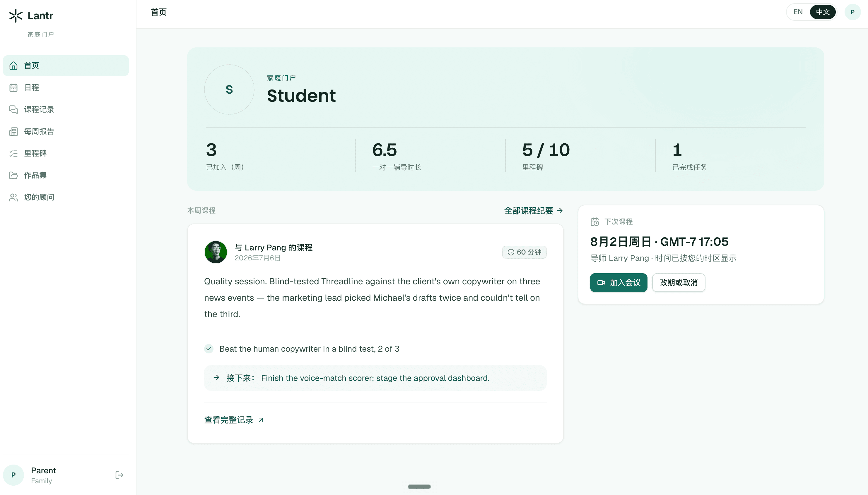Click the green checkmark beside blind test milestone
This screenshot has height=495, width=868.
tap(209, 348)
